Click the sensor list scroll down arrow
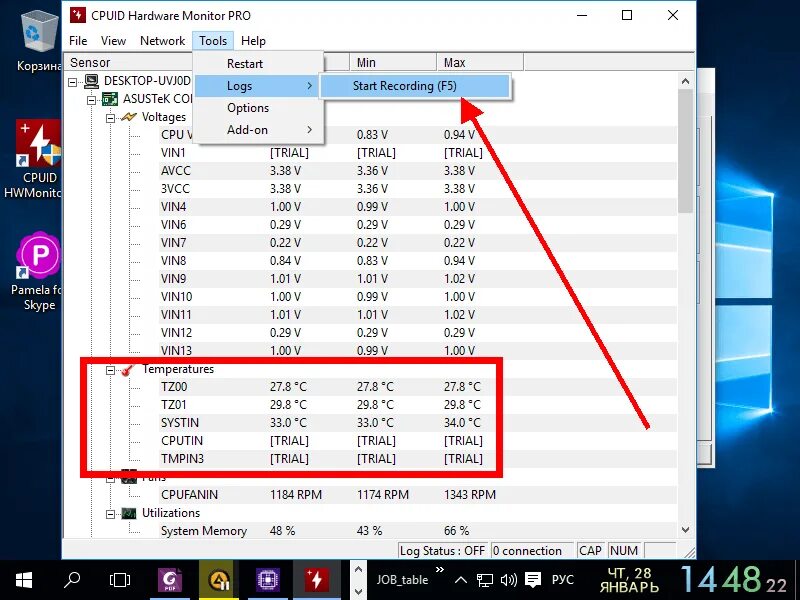The image size is (800, 600). coord(685,530)
